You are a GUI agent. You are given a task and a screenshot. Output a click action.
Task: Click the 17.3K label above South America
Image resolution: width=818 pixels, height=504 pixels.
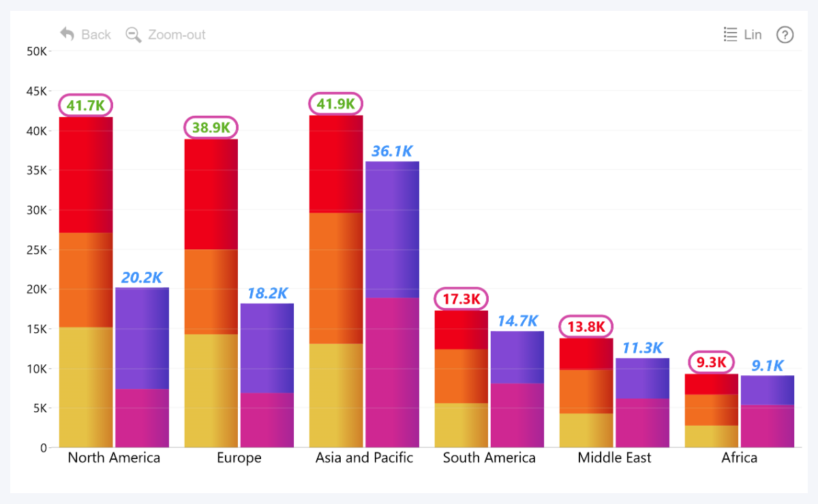[x=461, y=298]
